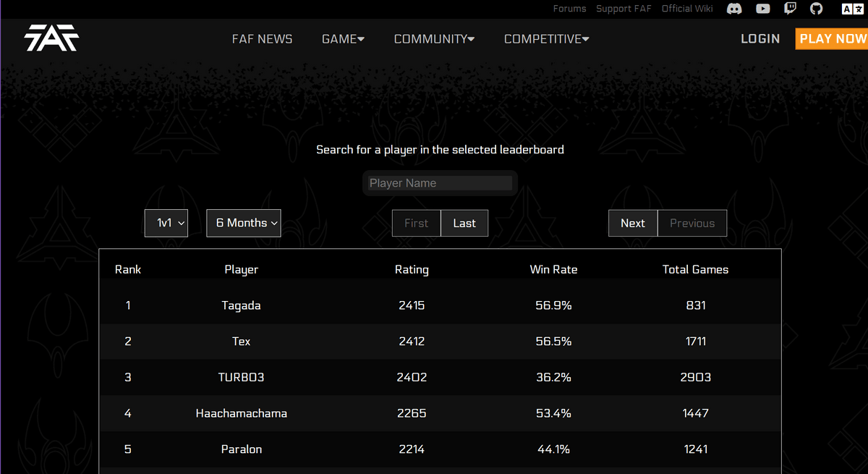Image resolution: width=868 pixels, height=474 pixels.
Task: Click the FAF logo
Action: 51,38
